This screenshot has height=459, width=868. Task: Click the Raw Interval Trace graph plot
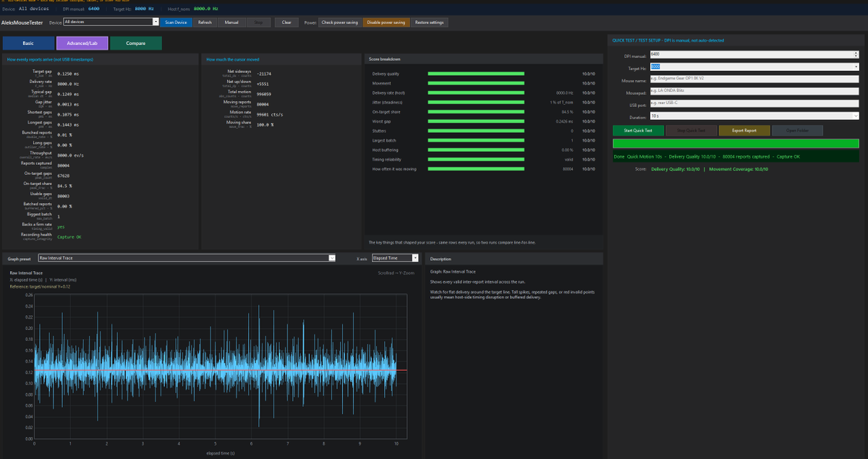pyautogui.click(x=221, y=366)
